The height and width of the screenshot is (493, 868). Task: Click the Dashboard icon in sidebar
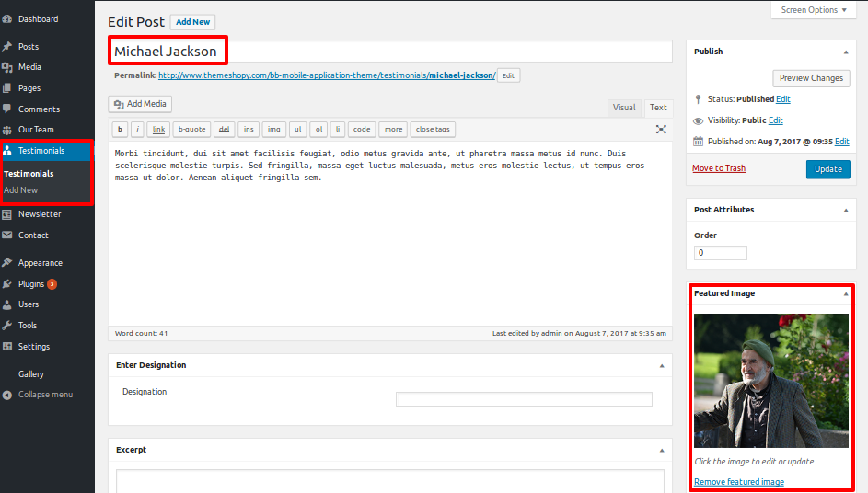point(7,19)
